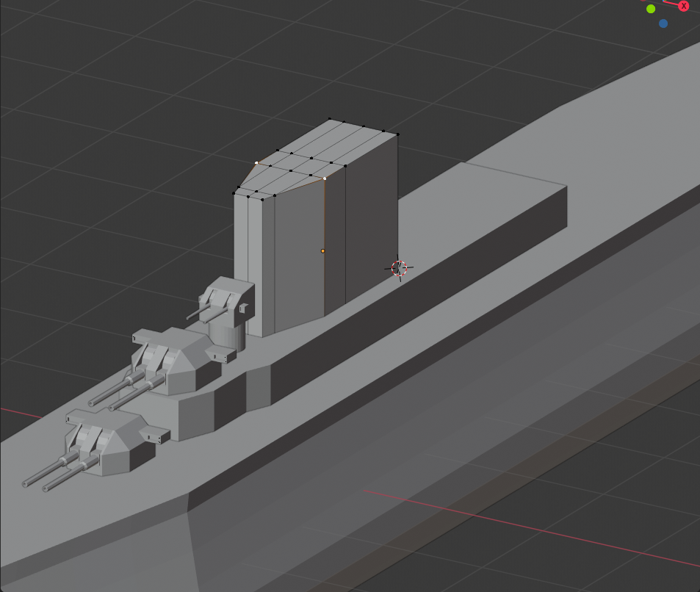Click the 3D cursor crosshair
The image size is (700, 592).
(x=399, y=268)
